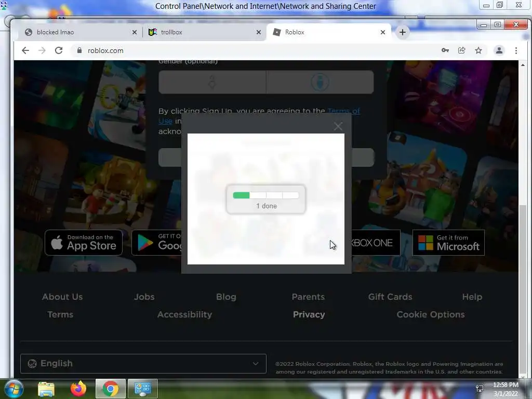Open a new browser tab

(x=403, y=32)
